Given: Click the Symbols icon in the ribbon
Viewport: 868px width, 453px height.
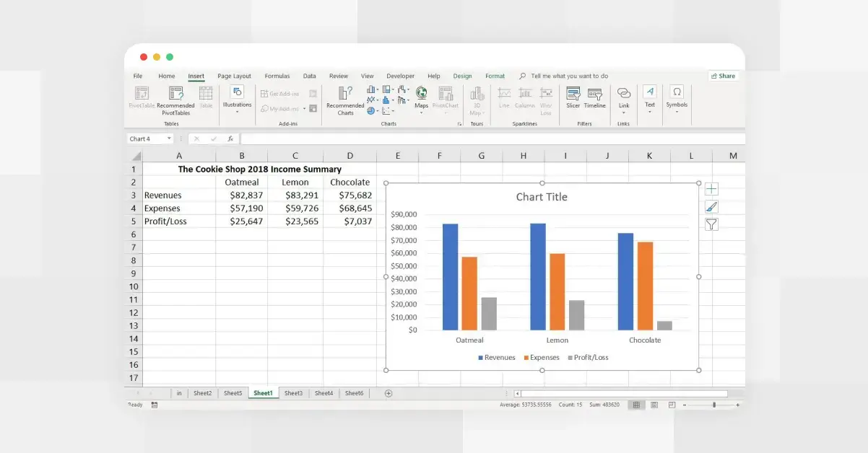Looking at the screenshot, I should (677, 99).
